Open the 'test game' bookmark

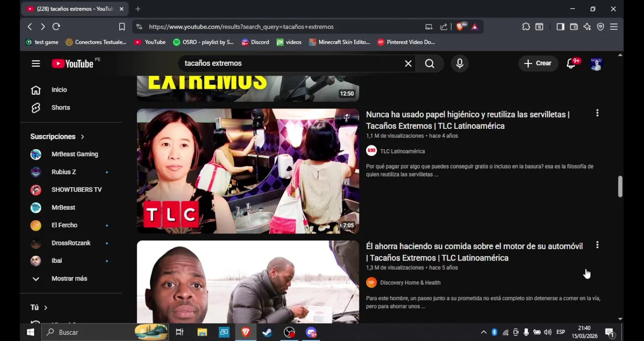point(42,42)
